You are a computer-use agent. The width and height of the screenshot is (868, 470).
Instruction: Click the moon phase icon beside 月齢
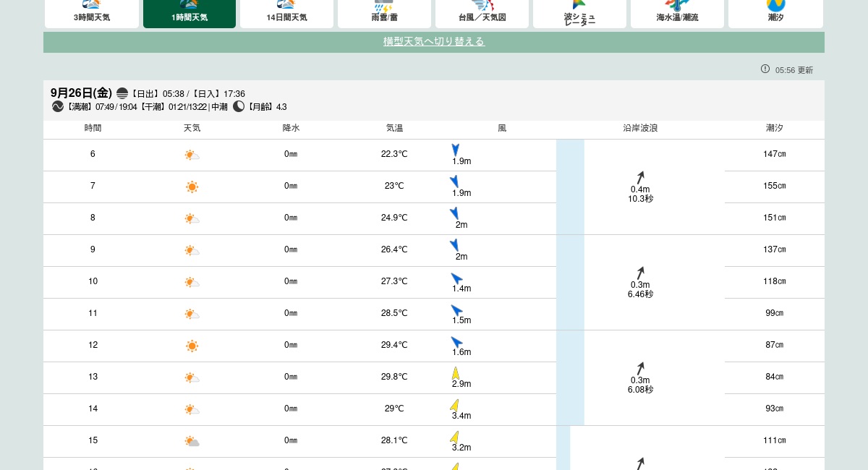239,106
